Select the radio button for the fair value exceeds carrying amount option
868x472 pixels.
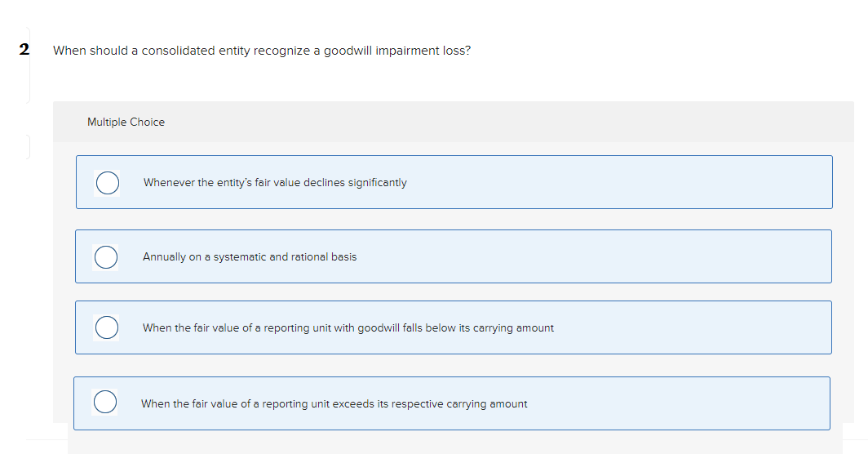coord(107,403)
